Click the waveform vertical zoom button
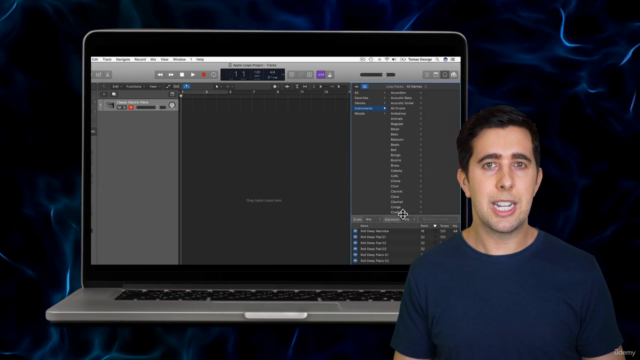 tap(287, 87)
